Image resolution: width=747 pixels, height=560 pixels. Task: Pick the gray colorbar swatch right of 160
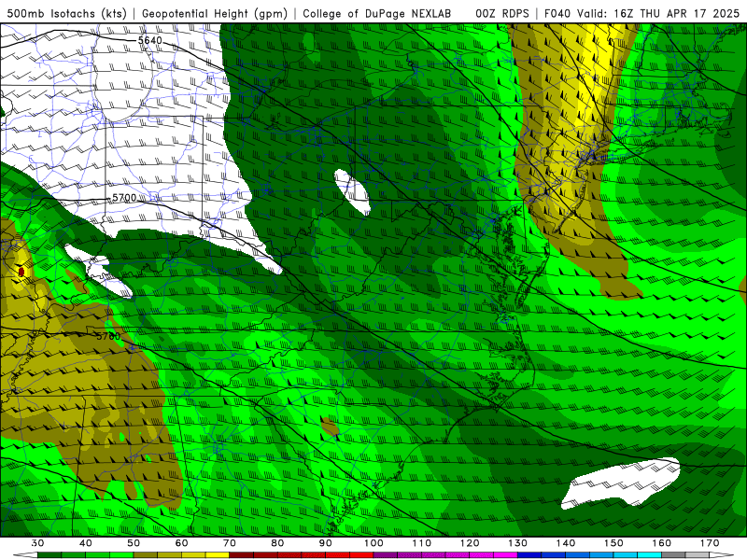pyautogui.click(x=673, y=555)
